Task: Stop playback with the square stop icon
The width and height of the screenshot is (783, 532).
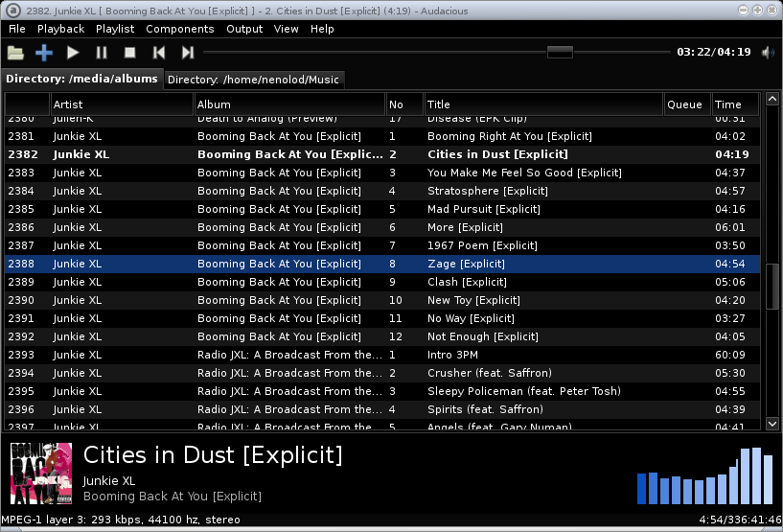Action: click(129, 53)
